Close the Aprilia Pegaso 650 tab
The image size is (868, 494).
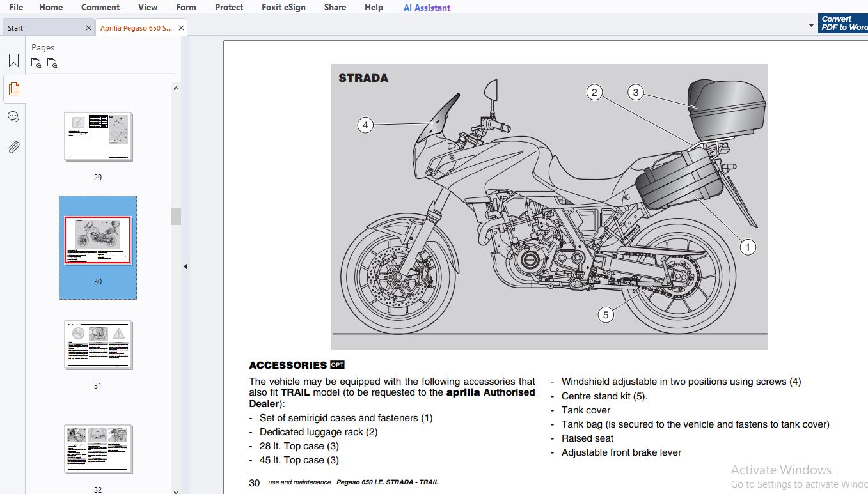[x=182, y=28]
